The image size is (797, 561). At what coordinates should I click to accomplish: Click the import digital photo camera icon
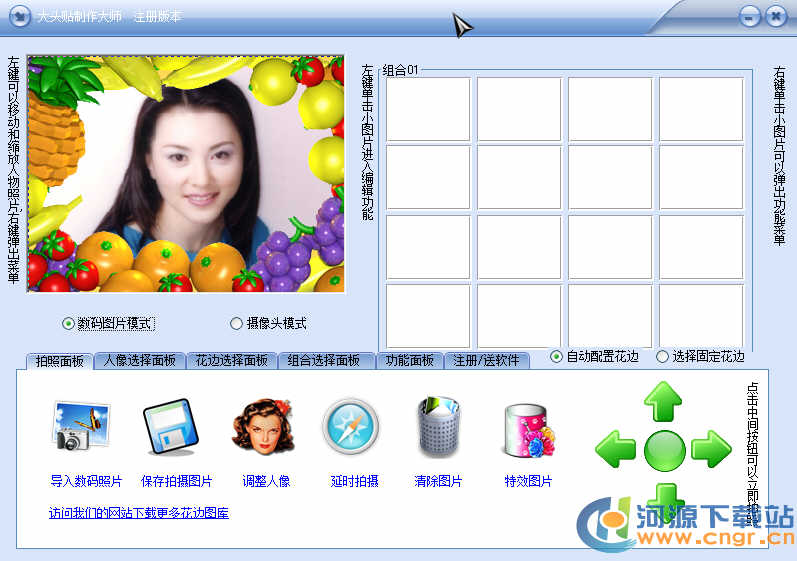click(81, 426)
